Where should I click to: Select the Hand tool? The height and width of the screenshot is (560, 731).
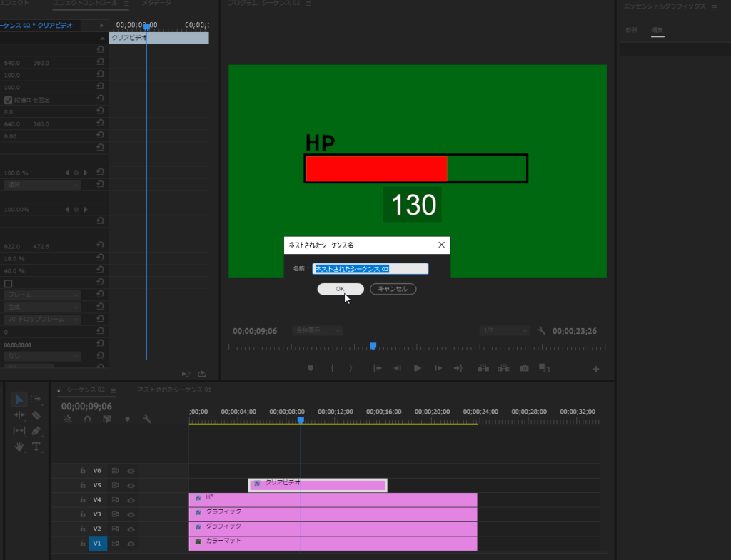pyautogui.click(x=19, y=447)
